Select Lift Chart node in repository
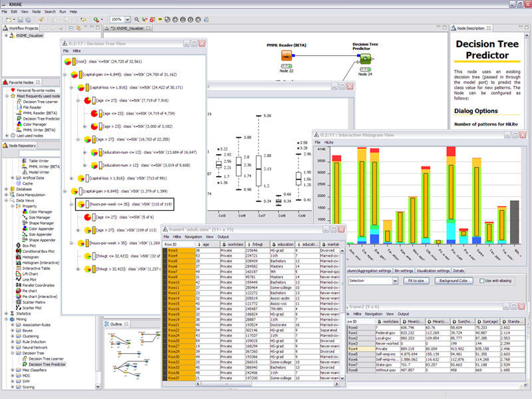Image resolution: width=532 pixels, height=399 pixels. pos(30,274)
